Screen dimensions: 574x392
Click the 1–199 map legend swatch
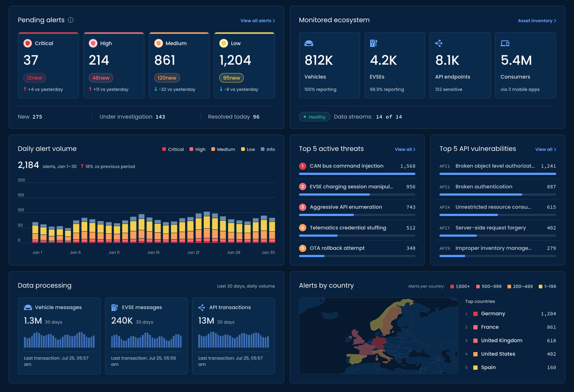coord(541,286)
